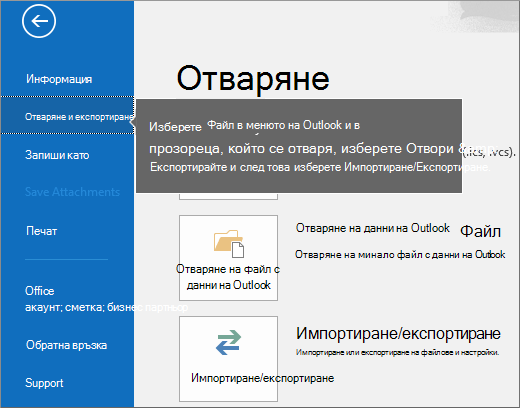Click the folder icon for Outlook data file
This screenshot has width=520, height=408.
(x=229, y=244)
